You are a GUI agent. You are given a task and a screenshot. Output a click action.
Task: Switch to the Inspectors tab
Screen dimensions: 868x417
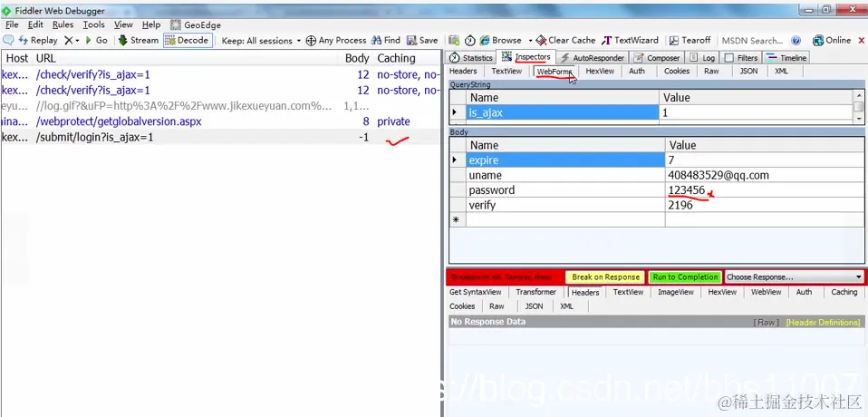[526, 57]
